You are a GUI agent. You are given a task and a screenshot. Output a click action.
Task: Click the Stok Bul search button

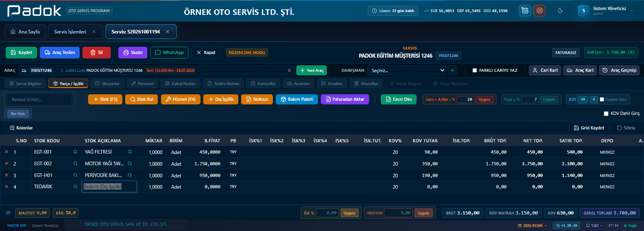point(141,99)
